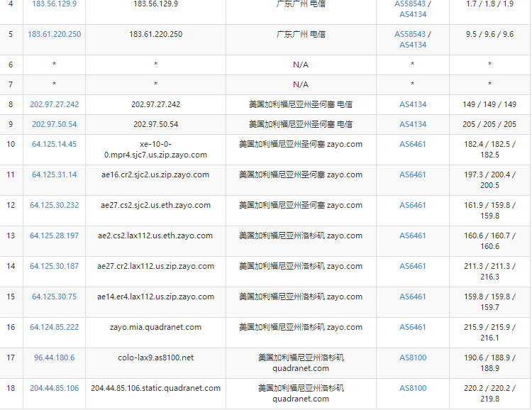Screen dimensions: 532x410
Task: Click latency 161.9 / 159.8 / 159.8
Action: click(489, 211)
